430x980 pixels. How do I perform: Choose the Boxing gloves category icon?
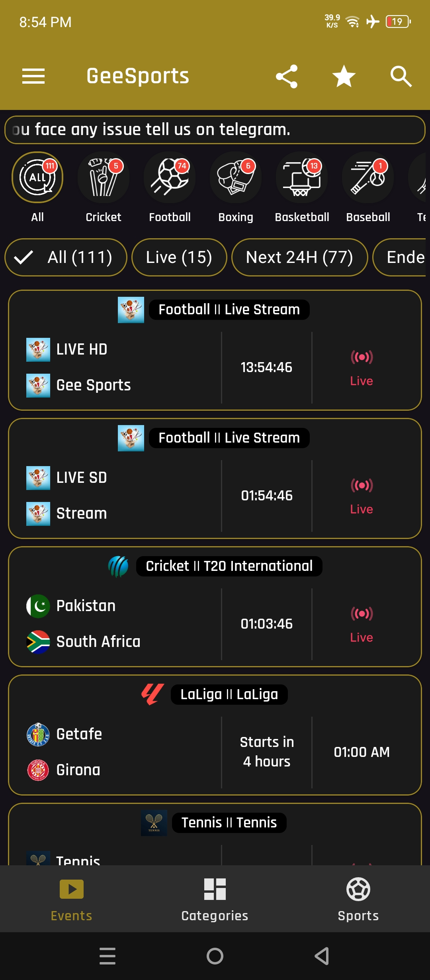coord(236,178)
